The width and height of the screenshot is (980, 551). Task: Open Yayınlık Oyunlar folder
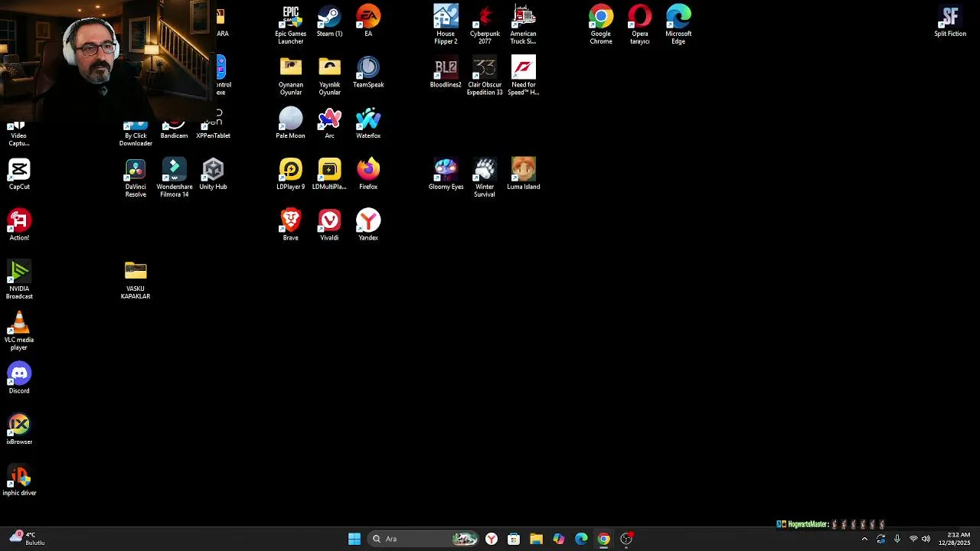329,76
